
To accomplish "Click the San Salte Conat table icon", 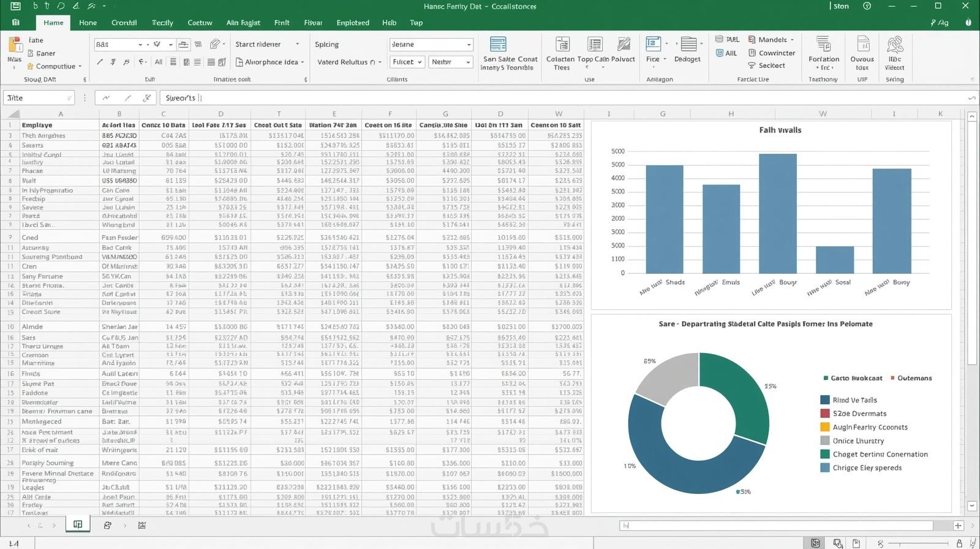I will click(498, 44).
